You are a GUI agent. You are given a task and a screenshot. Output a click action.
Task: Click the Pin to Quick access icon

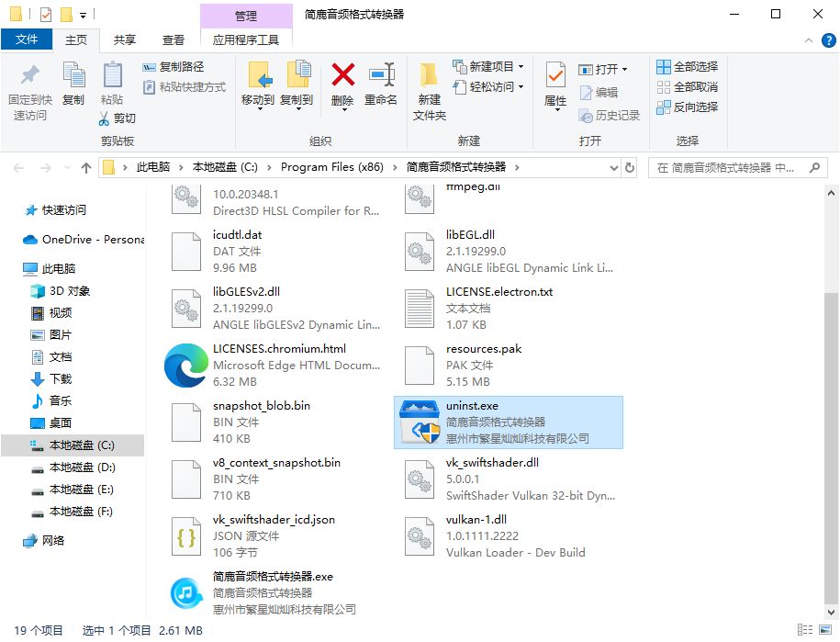(x=30, y=75)
